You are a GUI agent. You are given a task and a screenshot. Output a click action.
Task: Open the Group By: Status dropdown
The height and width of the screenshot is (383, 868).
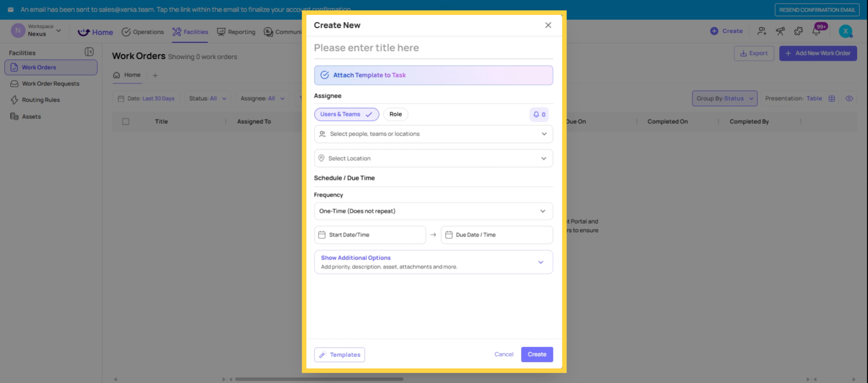[x=725, y=98]
